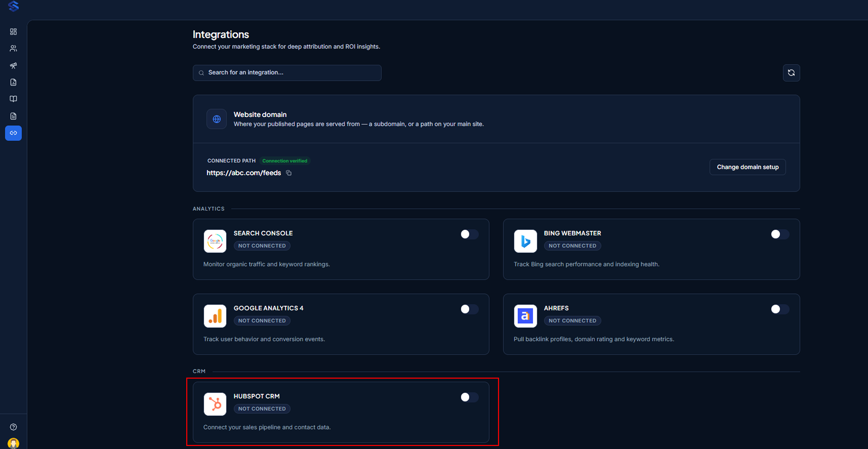Click the Bing Webmaster logo
The width and height of the screenshot is (868, 449).
tap(525, 241)
